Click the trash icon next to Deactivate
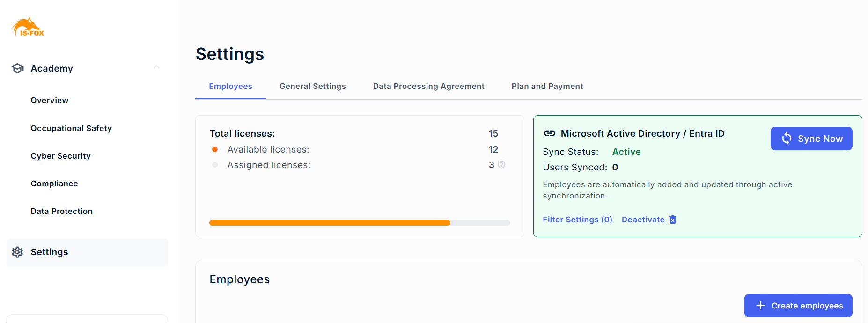The width and height of the screenshot is (868, 323). point(673,220)
